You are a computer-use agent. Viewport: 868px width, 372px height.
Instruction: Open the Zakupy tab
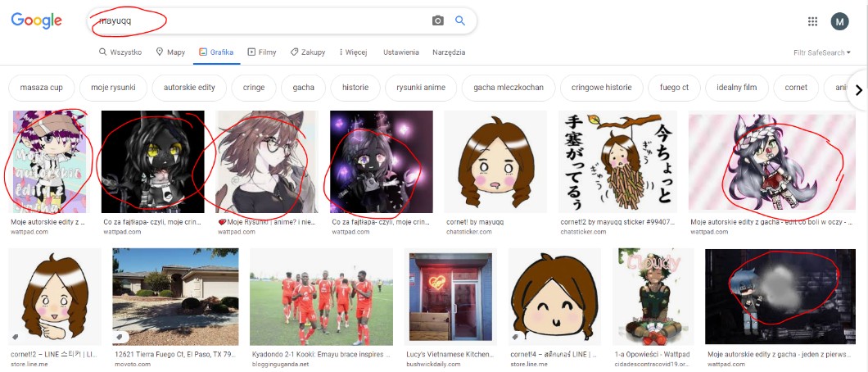pos(308,52)
